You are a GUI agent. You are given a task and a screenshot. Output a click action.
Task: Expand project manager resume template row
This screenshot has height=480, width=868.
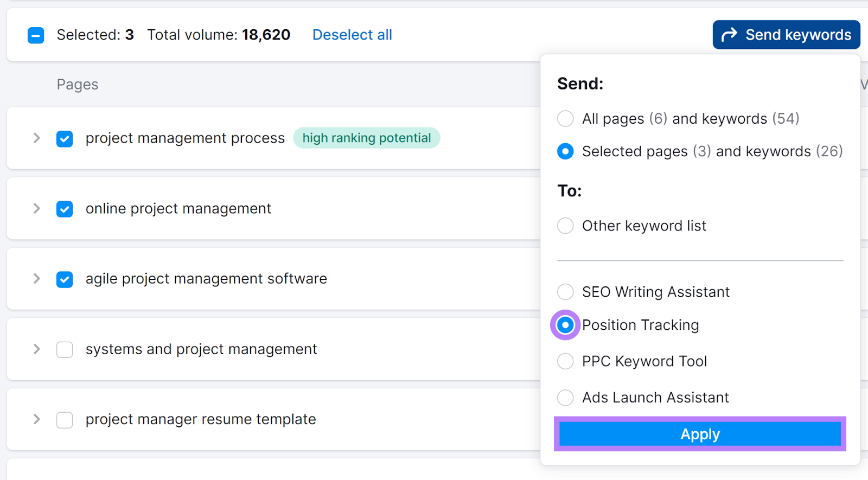(36, 419)
